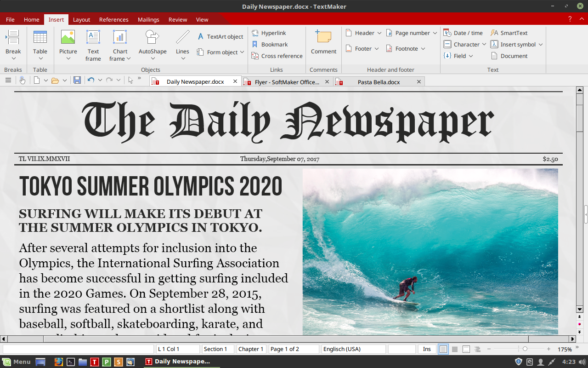The height and width of the screenshot is (368, 588).
Task: Insert a Bookmark
Action: click(x=270, y=45)
